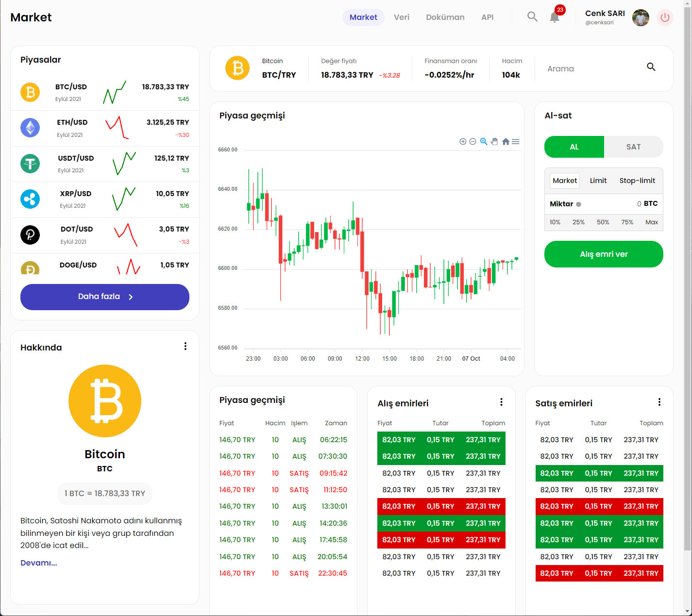Click the Bitcoin icon in ticker header
Image resolution: width=692 pixels, height=616 pixels.
coord(237,68)
